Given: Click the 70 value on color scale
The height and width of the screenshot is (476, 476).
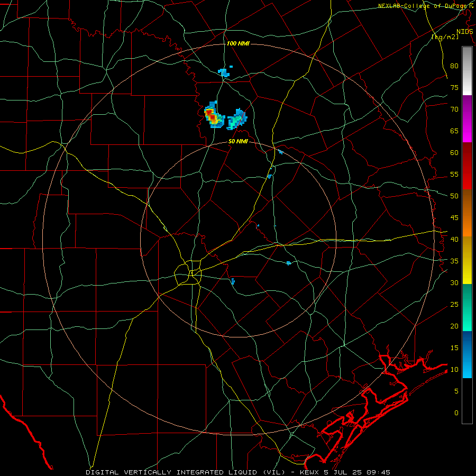Looking at the screenshot, I should [x=454, y=109].
